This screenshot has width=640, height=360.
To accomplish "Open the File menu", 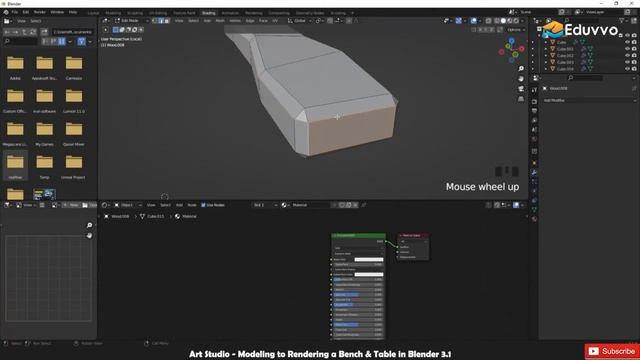I will (15, 12).
